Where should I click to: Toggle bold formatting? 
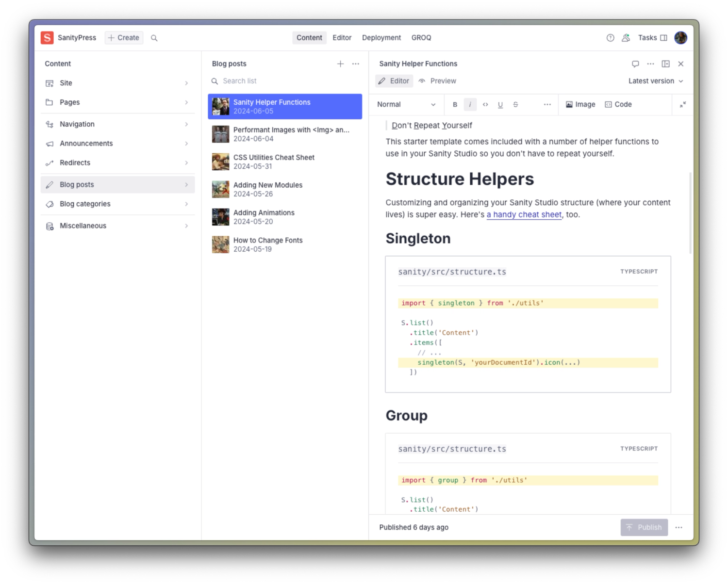coord(455,104)
